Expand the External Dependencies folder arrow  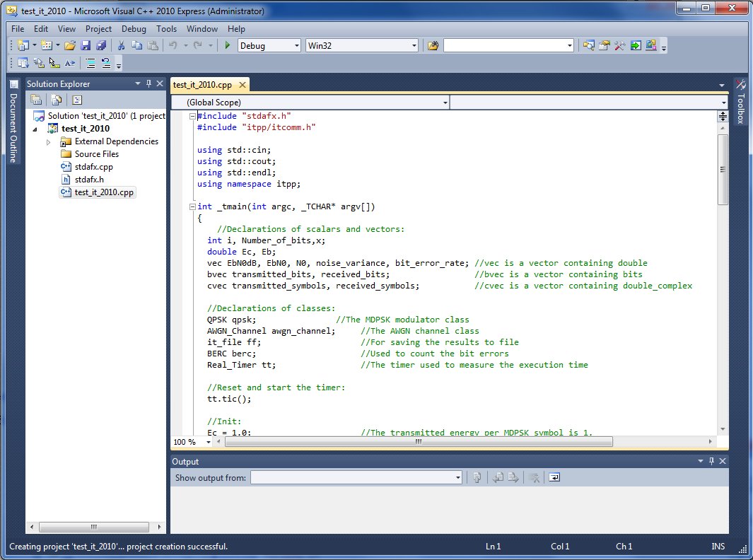click(49, 142)
